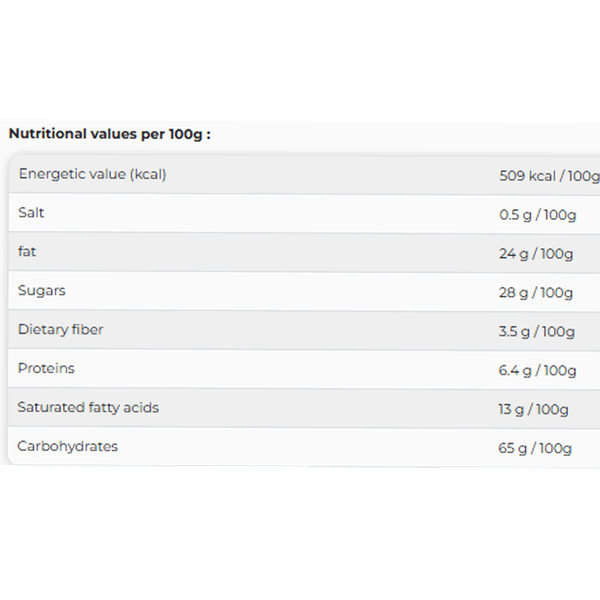Screen dimensions: 600x600
Task: Select the 'Saturated fatty acids' label
Action: [x=88, y=408]
